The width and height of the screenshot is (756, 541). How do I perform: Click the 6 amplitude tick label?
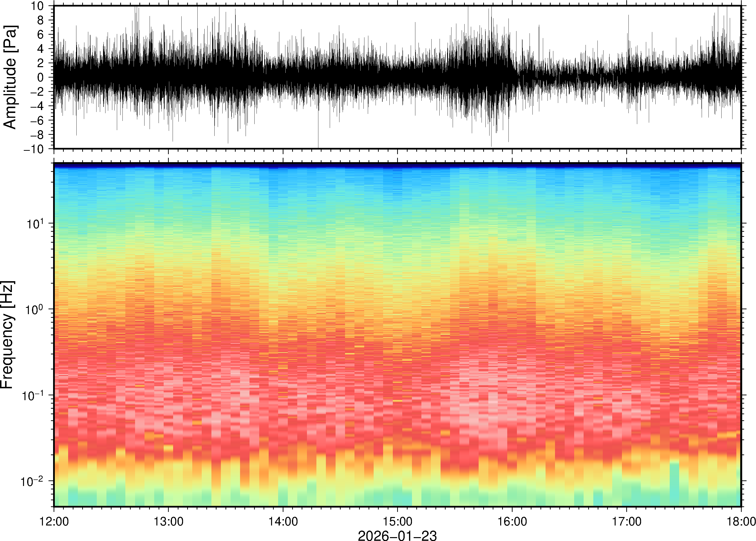click(41, 35)
